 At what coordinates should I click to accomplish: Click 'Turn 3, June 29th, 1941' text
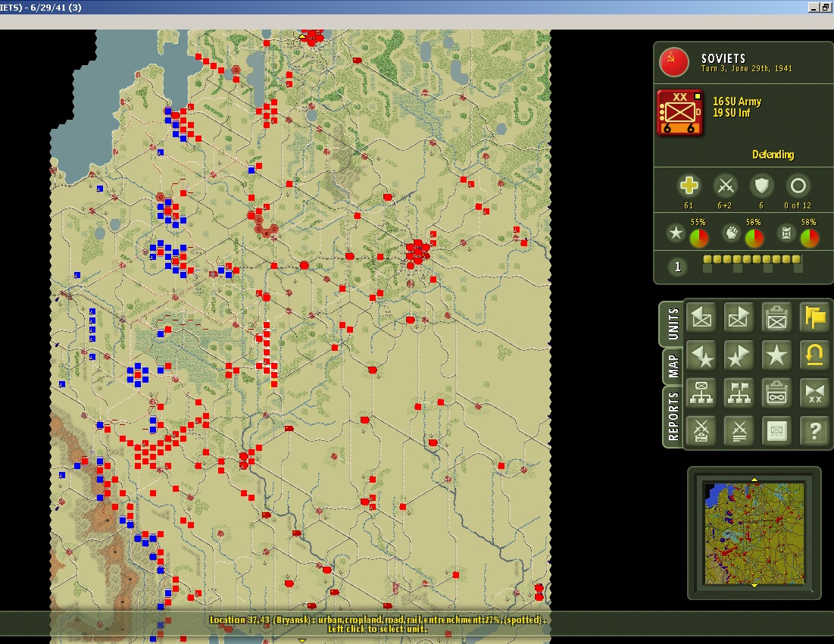[x=746, y=69]
